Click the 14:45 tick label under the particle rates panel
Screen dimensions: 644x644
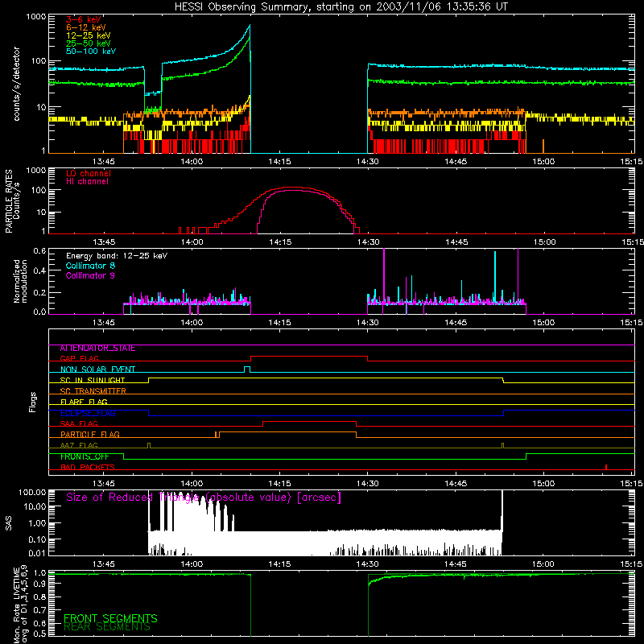(x=456, y=242)
